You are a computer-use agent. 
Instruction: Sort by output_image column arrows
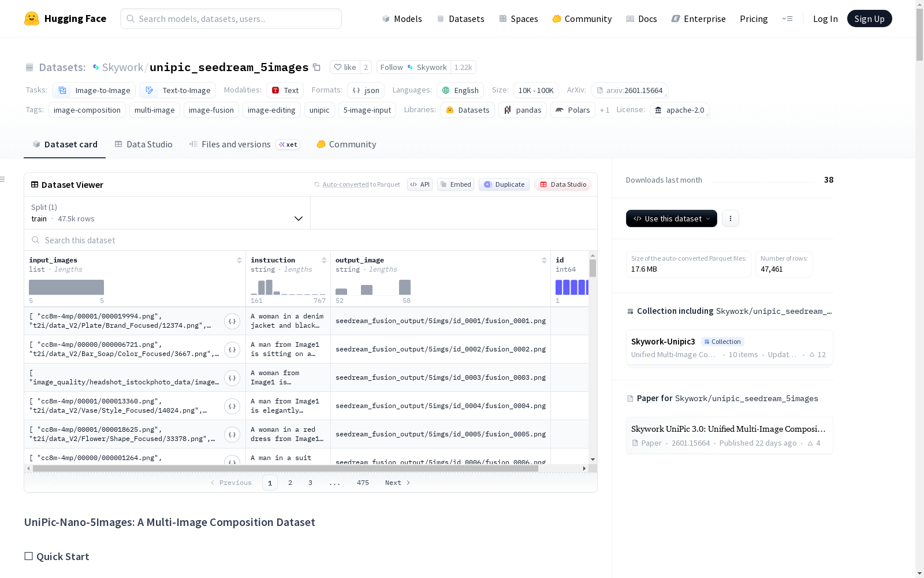pos(544,260)
